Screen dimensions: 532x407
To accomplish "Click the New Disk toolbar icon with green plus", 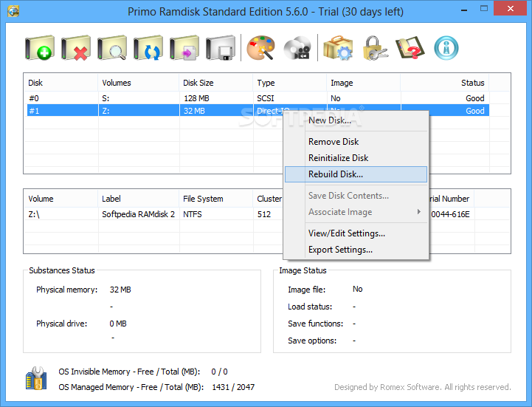I will [40, 48].
